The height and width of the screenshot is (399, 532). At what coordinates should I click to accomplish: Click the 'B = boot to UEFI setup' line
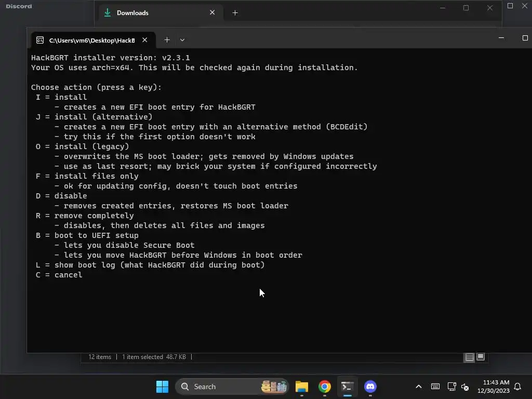point(87,235)
